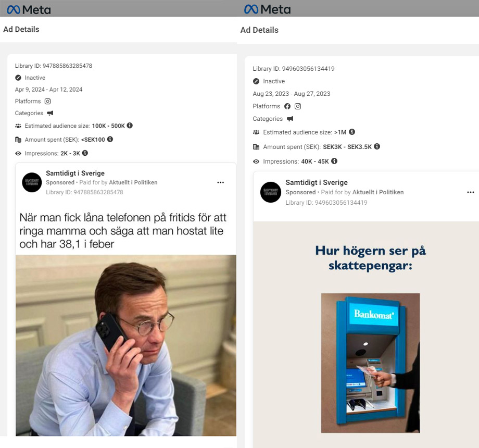This screenshot has height=448, width=479.
Task: Click megaphone category icon in right ad
Action: point(290,119)
